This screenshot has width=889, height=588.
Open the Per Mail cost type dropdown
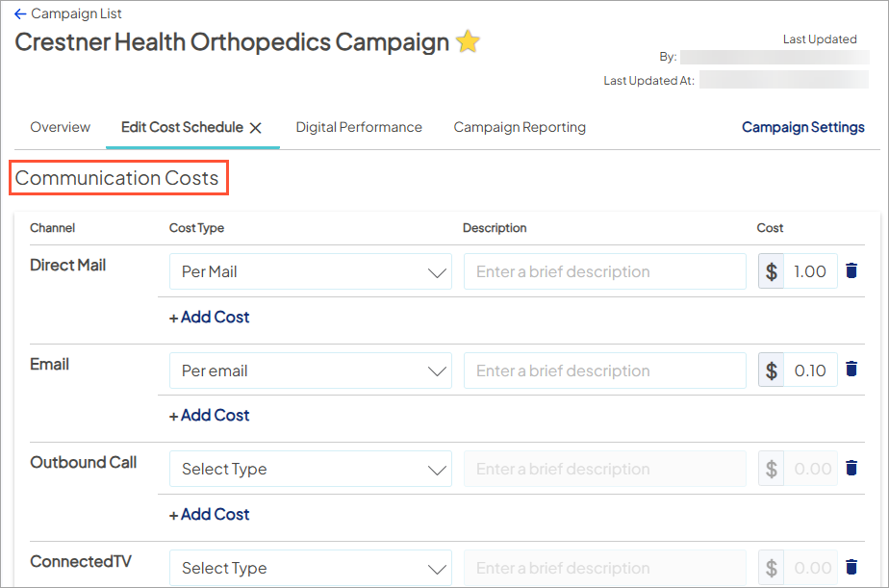310,272
